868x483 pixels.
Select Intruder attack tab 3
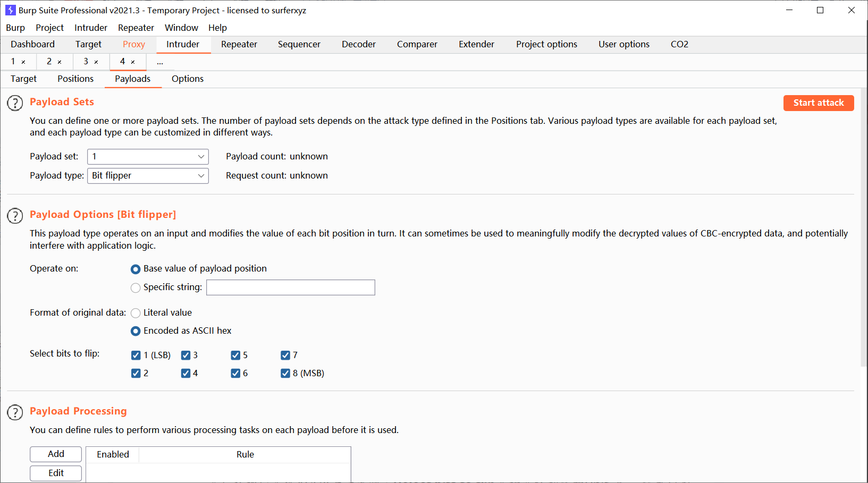tap(86, 62)
